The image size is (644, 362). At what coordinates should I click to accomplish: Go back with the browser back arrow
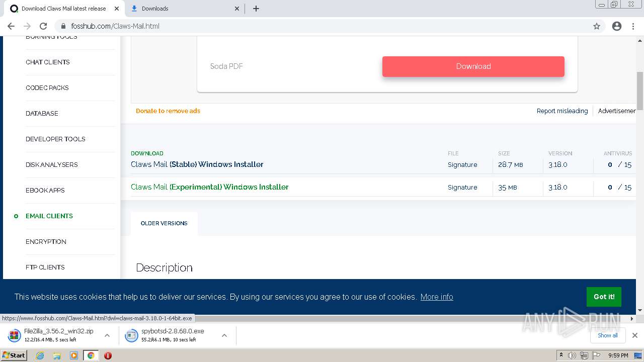click(x=11, y=26)
